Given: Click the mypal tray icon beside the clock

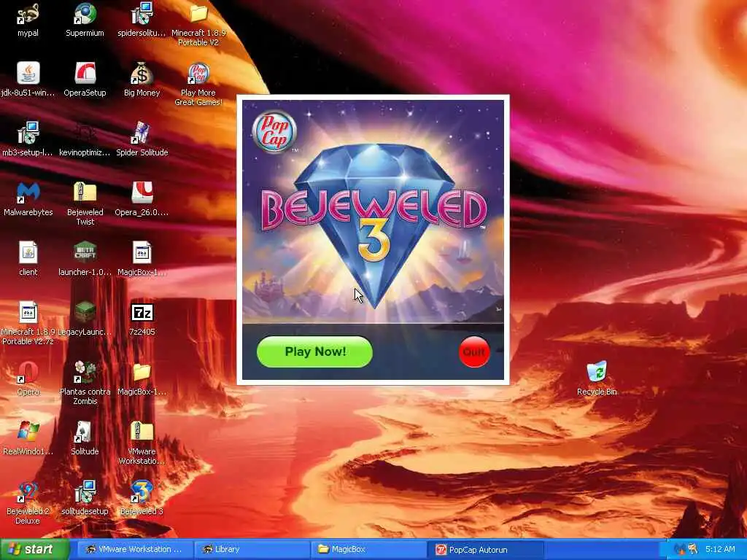Looking at the screenshot, I should pos(692,550).
